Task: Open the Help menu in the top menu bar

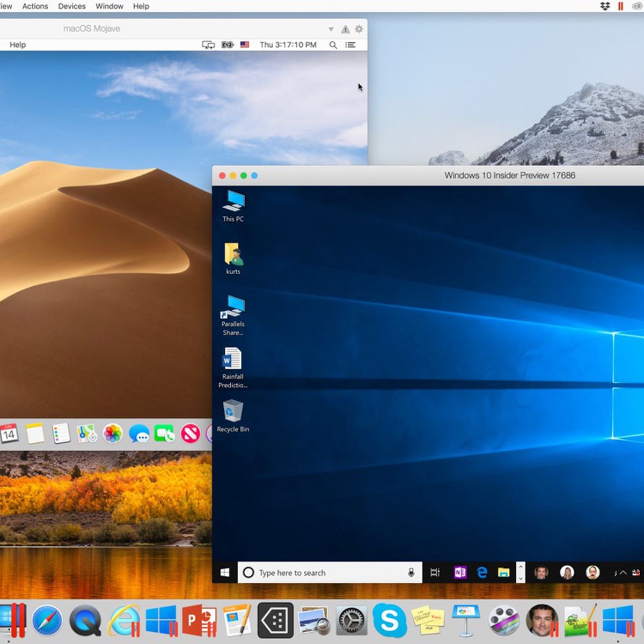Action: 141,6
